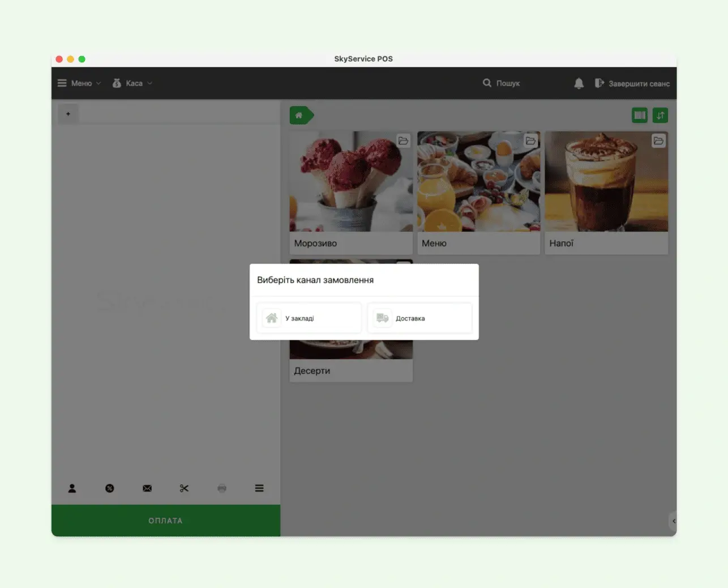Select the 'Десерти' category label
The image size is (728, 588).
click(x=312, y=370)
